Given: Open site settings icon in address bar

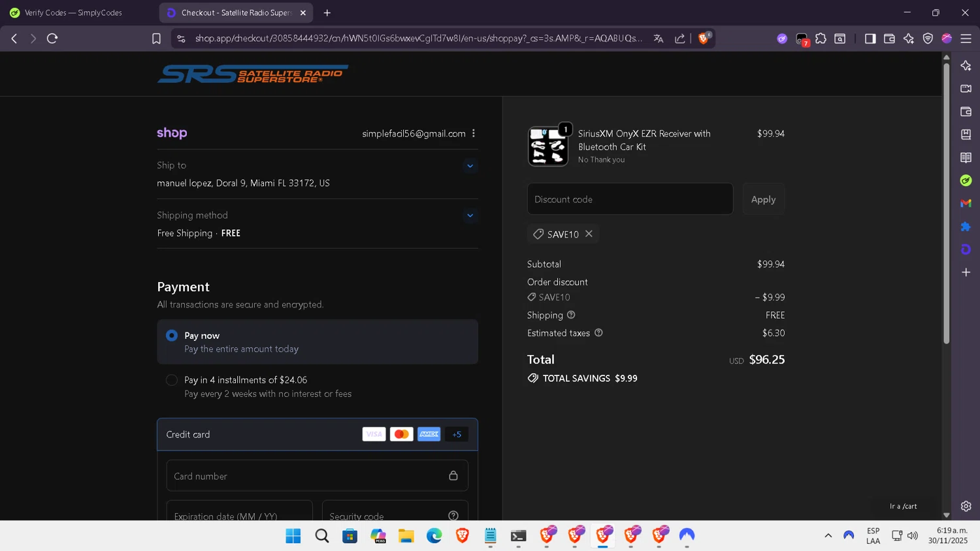Looking at the screenshot, I should coord(181,39).
